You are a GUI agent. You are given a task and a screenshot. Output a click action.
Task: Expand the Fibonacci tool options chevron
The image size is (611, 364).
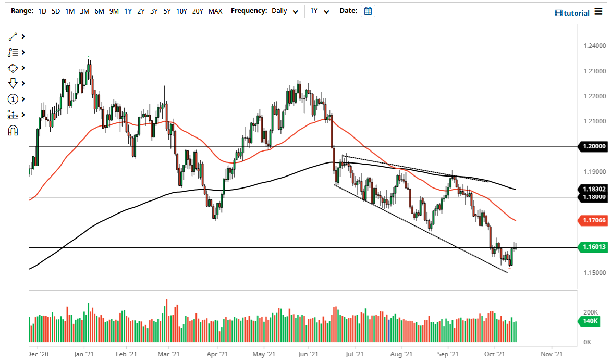(23, 52)
